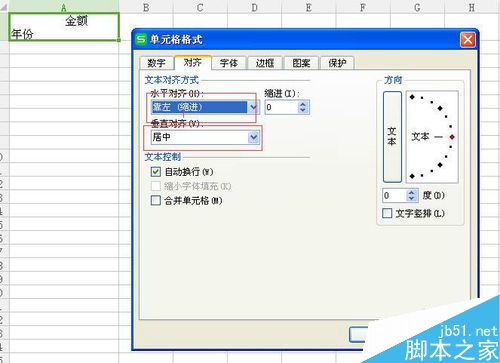Select column F header
This screenshot has width=500, height=363.
(363, 7)
